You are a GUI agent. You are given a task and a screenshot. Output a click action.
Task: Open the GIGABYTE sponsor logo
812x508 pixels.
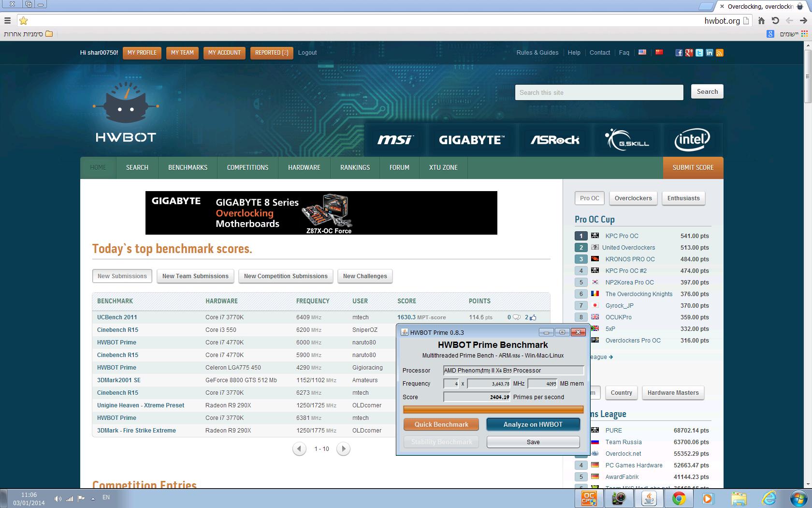coord(472,140)
